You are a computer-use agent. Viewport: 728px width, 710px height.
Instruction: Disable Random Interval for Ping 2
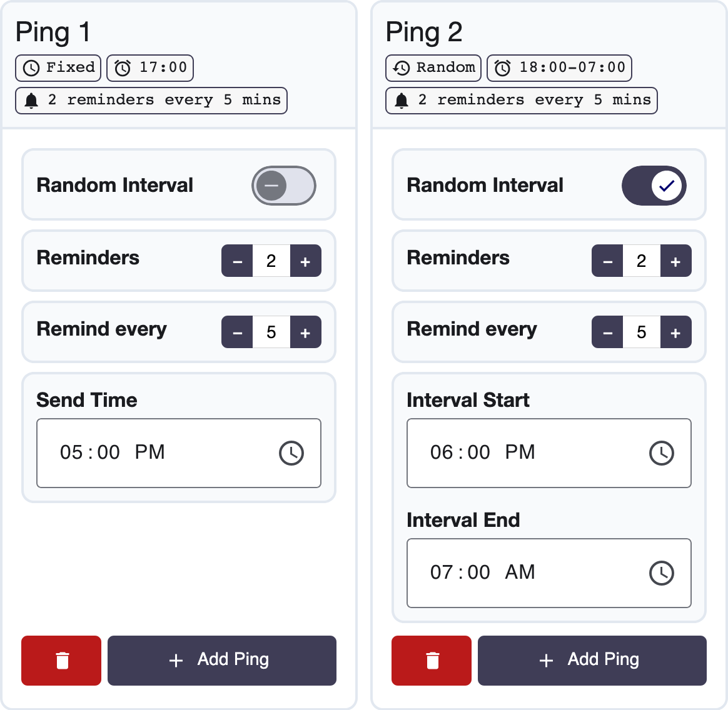point(654,186)
